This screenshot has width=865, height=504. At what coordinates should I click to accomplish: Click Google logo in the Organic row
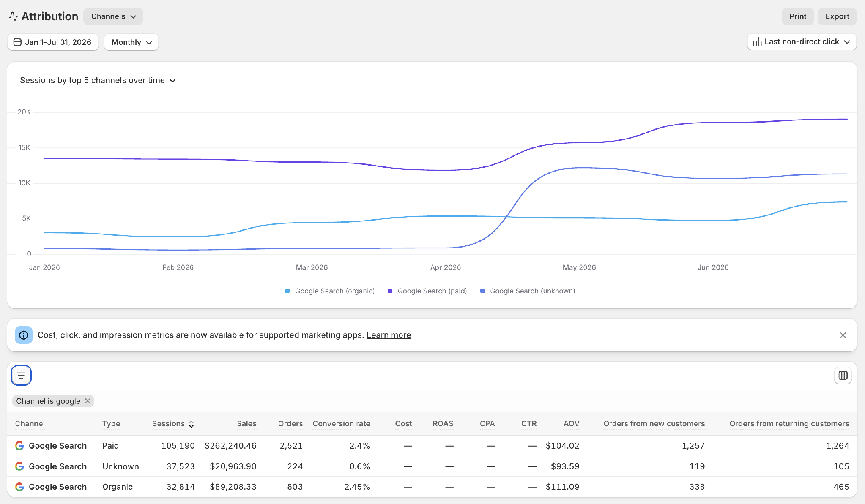pyautogui.click(x=19, y=487)
